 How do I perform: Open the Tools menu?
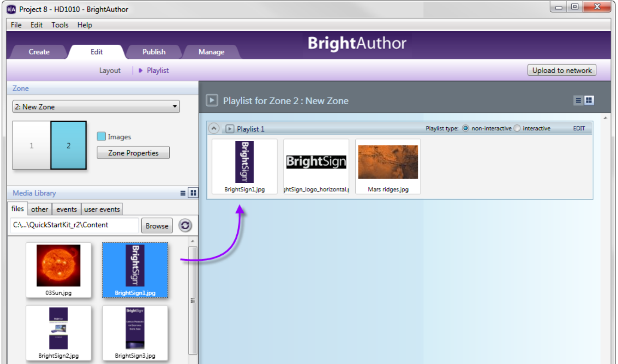60,25
